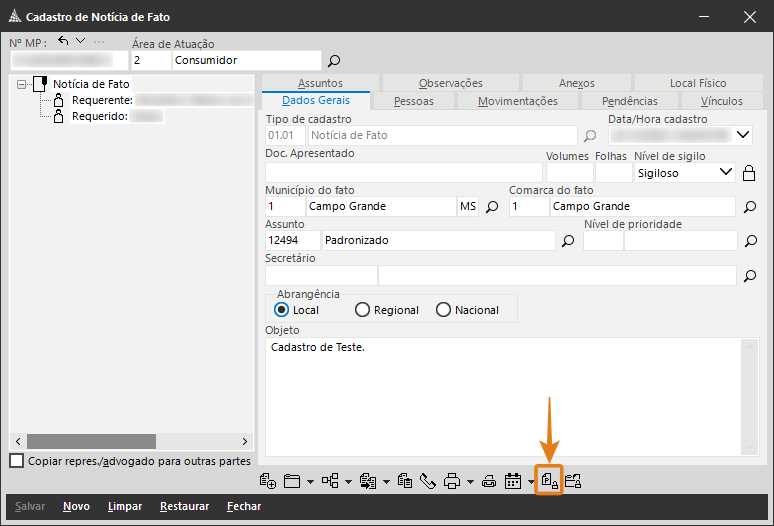Click the Fechar button
This screenshot has height=526, width=774.
click(244, 506)
